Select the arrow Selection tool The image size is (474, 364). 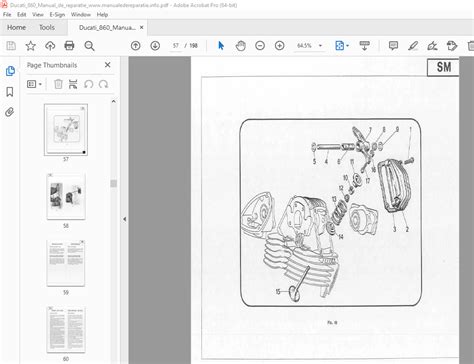(x=221, y=46)
